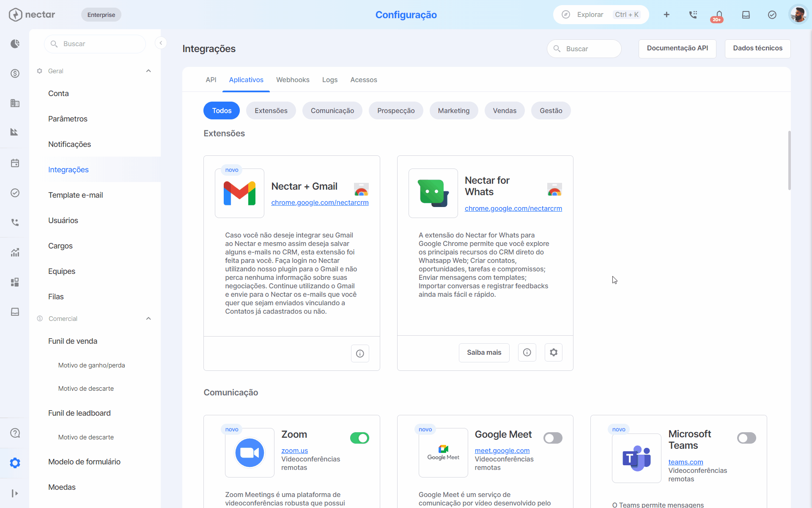812x508 pixels.
Task: Filter by Extensões chip
Action: (271, 110)
